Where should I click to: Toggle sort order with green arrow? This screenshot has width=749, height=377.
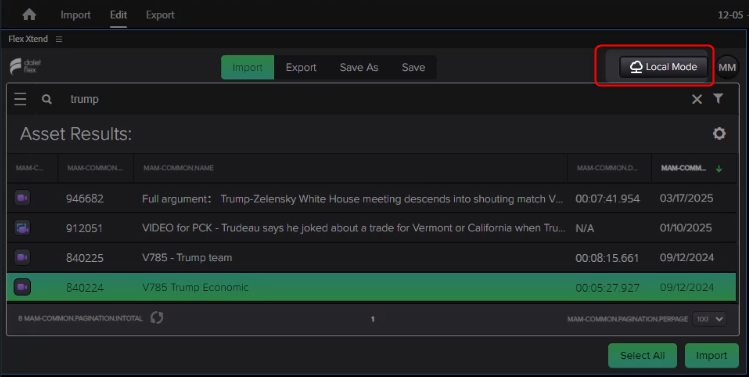coord(719,168)
